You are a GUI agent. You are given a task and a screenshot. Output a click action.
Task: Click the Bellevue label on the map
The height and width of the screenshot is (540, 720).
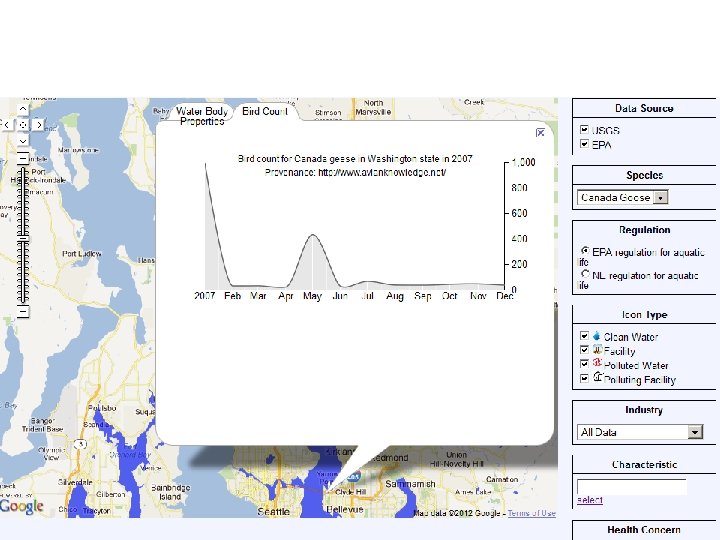(x=345, y=509)
